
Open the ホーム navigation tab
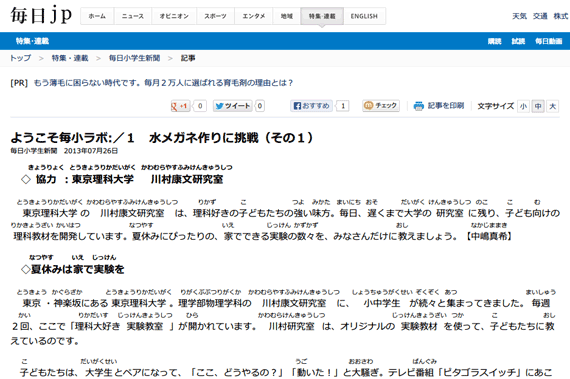coord(97,16)
